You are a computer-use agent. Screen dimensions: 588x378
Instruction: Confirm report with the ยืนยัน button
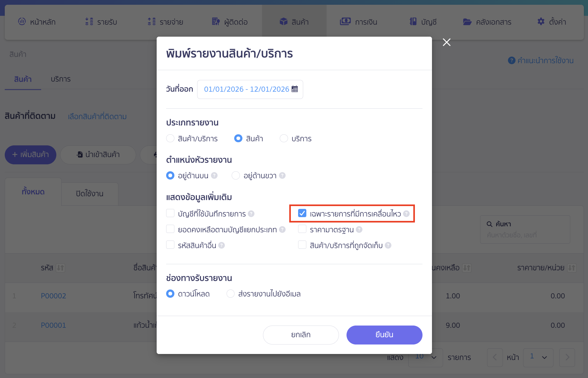point(384,335)
